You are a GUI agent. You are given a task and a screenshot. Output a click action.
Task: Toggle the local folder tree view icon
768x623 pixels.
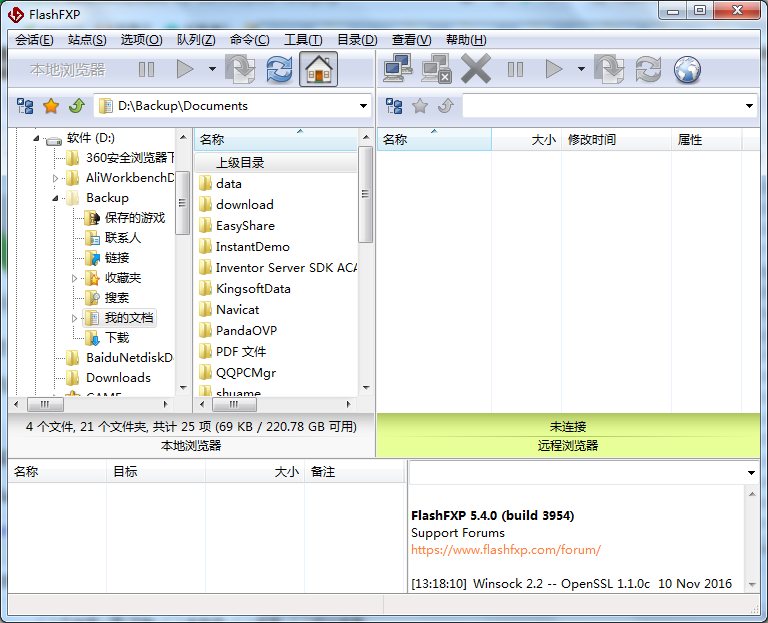25,106
